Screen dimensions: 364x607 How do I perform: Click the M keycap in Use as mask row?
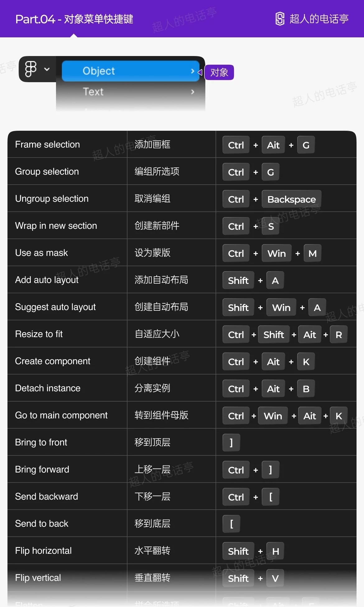pyautogui.click(x=312, y=253)
